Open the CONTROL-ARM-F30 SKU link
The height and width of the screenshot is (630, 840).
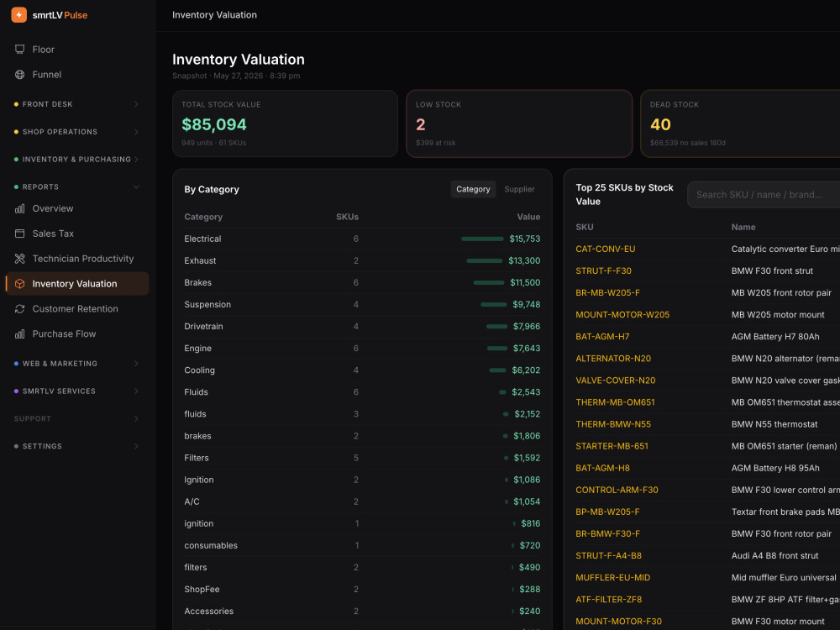[617, 491]
